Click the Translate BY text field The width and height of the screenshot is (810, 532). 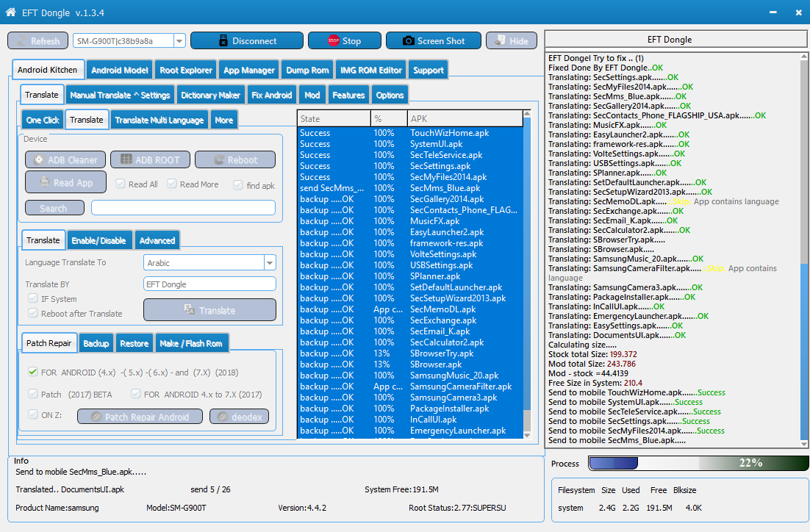coord(209,284)
